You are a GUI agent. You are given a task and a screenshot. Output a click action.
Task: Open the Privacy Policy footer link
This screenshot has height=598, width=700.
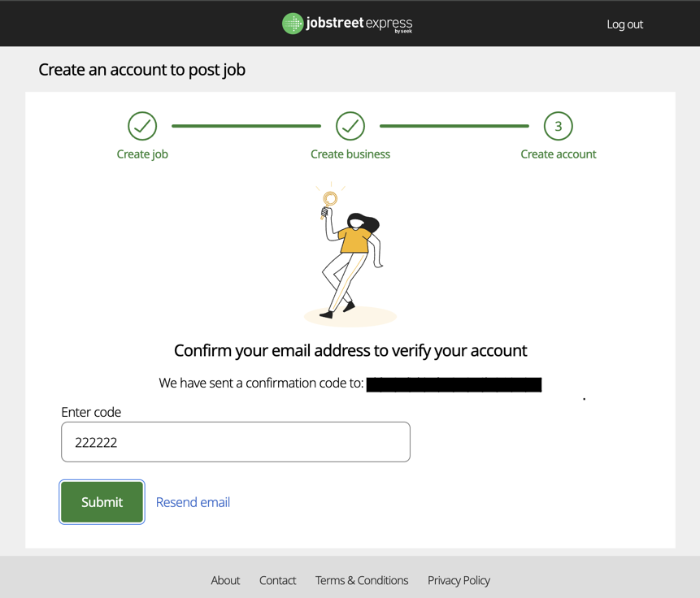[x=459, y=580]
